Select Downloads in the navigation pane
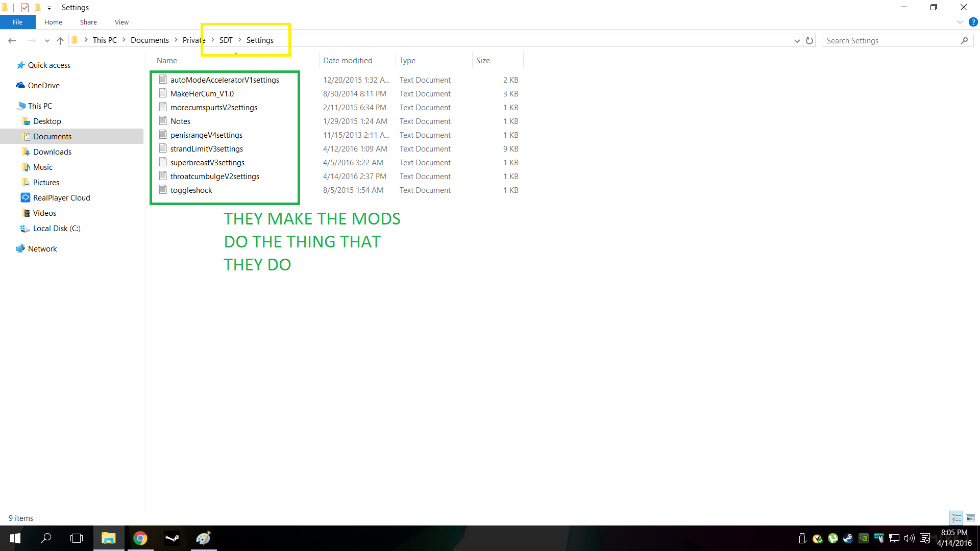980x551 pixels. point(52,152)
